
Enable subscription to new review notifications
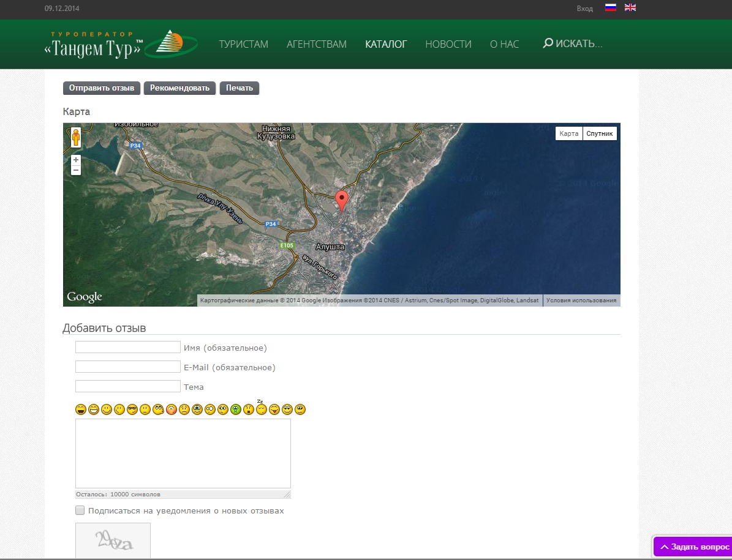[x=80, y=510]
